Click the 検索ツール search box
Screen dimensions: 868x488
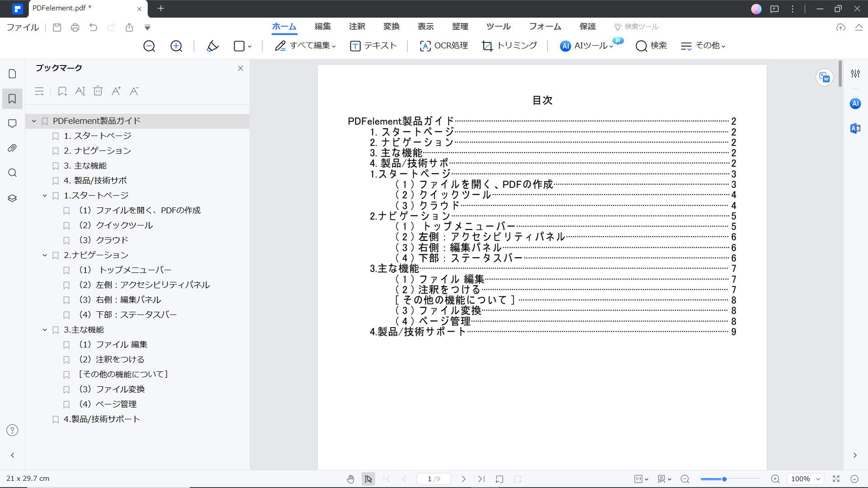(636, 27)
